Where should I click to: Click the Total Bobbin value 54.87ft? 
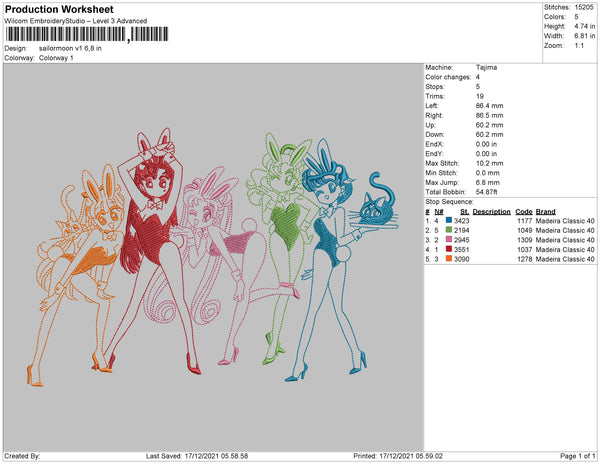point(486,192)
